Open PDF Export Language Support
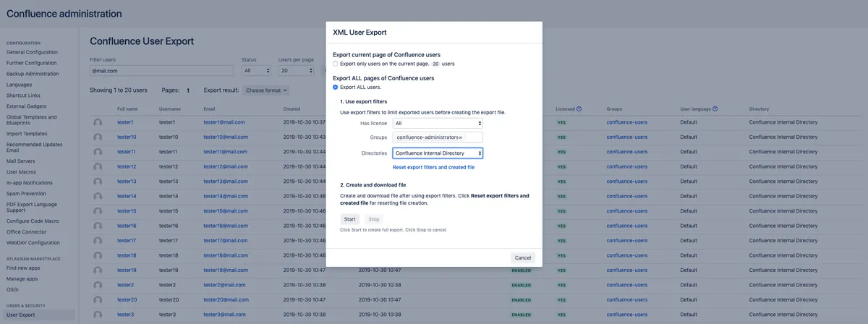Screen dimensions: 868x324 pos(30,207)
